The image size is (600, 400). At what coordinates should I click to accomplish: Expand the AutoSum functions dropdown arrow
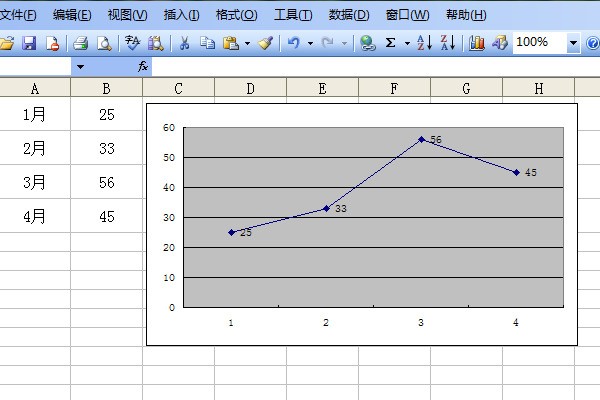point(407,43)
